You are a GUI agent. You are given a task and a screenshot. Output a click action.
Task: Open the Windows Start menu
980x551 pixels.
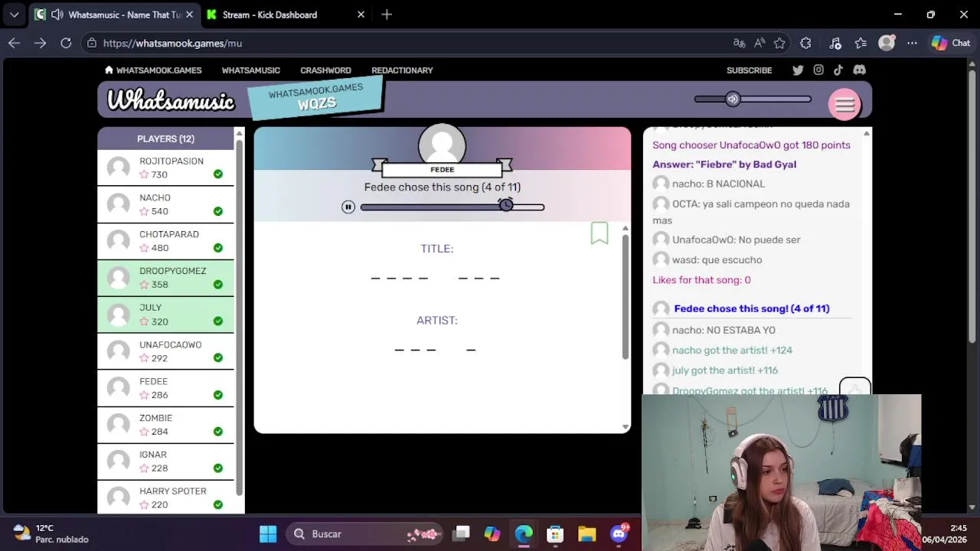pyautogui.click(x=268, y=533)
